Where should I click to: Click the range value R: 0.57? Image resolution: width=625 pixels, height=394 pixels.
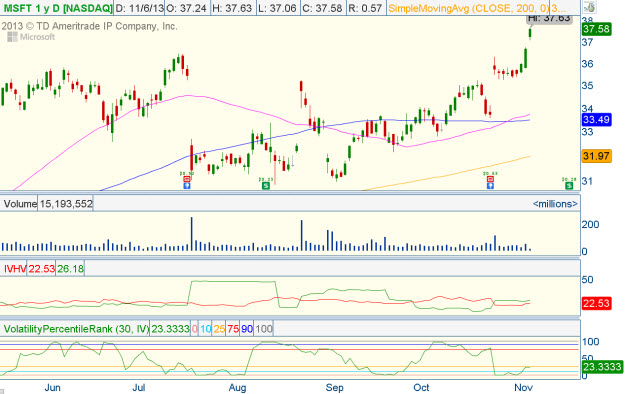point(366,8)
